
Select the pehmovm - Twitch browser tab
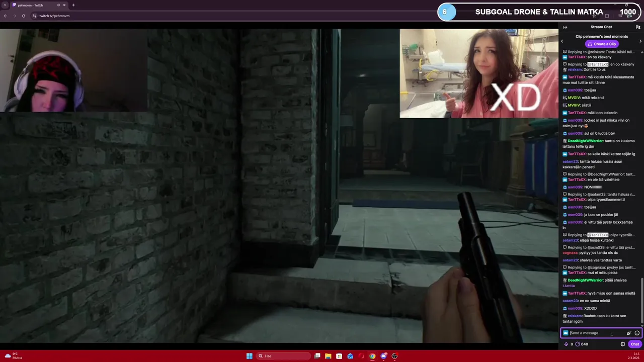pyautogui.click(x=39, y=5)
